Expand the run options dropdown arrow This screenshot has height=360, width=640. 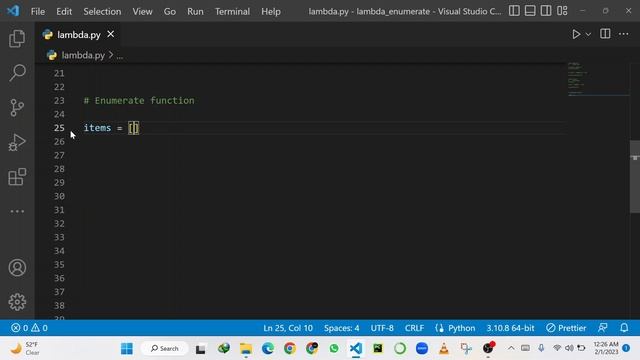[x=588, y=35]
